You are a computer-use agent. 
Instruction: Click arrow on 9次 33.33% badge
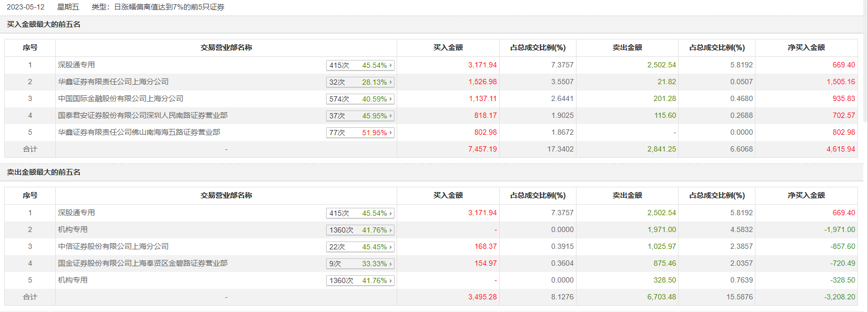391,264
